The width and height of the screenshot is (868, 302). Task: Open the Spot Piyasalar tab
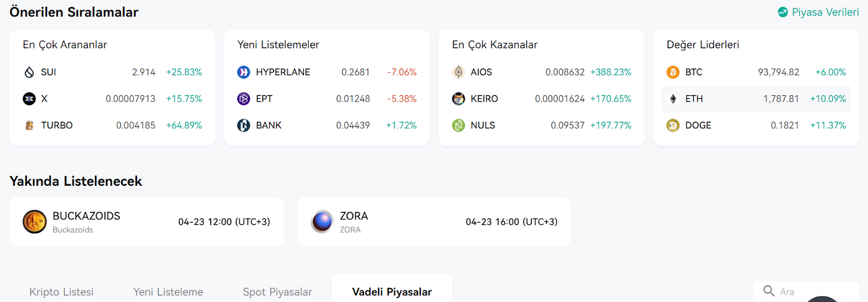click(x=277, y=292)
